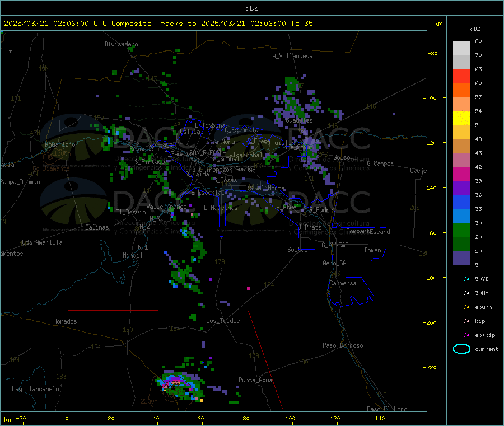The image size is (504, 426).
Task: Click the 100 km horizontal axis label
Action: [x=290, y=418]
